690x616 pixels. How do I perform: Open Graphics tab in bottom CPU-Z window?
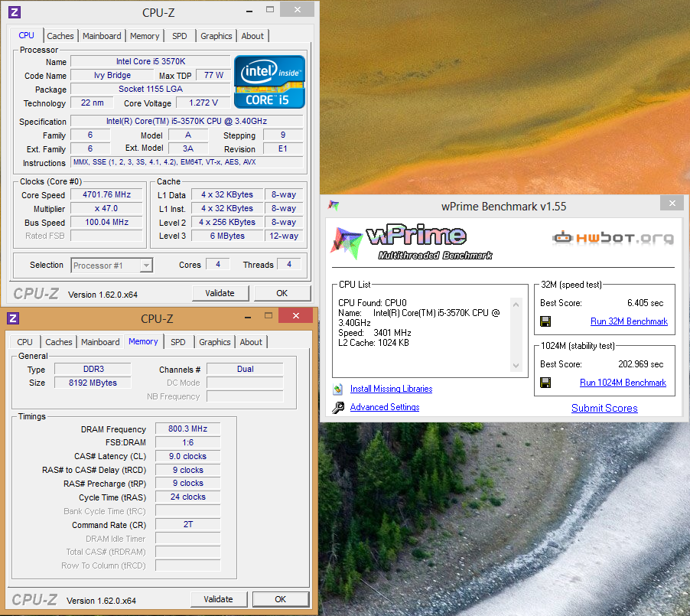(x=215, y=342)
